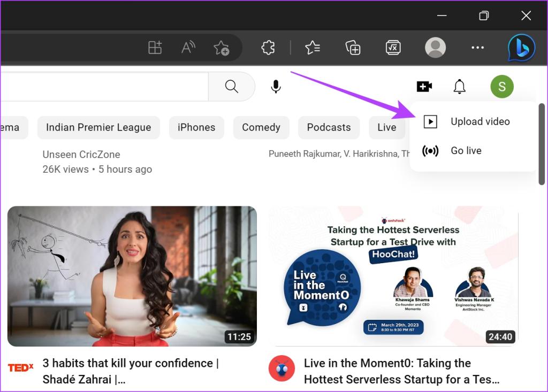Open Unseen CricZone channel link
Image resolution: width=548 pixels, height=392 pixels.
point(81,155)
